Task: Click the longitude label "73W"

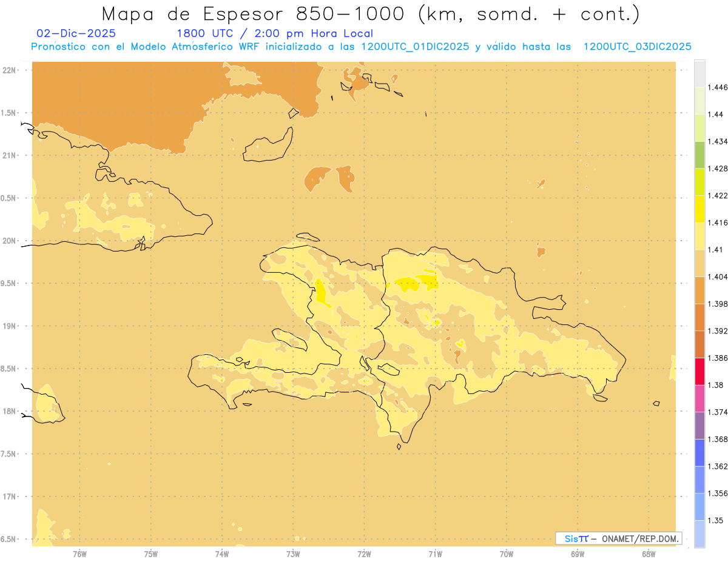Action: 293,554
